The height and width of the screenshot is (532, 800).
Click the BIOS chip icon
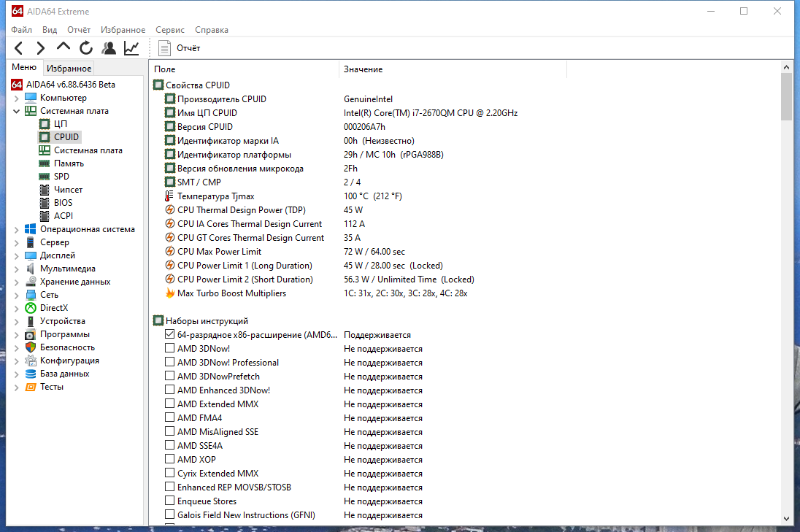click(45, 202)
